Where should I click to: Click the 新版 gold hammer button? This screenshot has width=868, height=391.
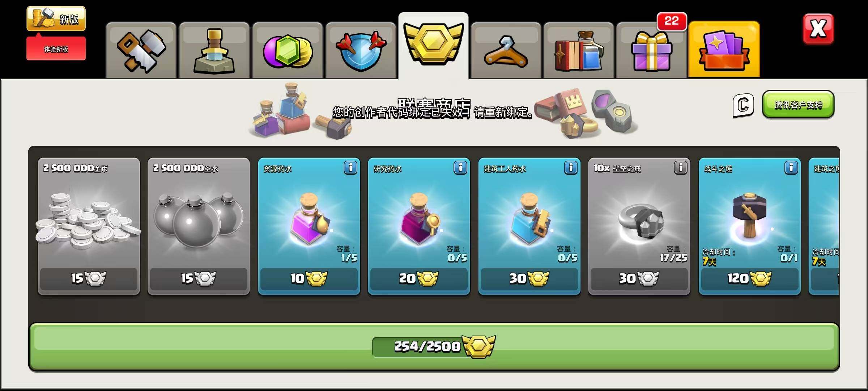[56, 18]
